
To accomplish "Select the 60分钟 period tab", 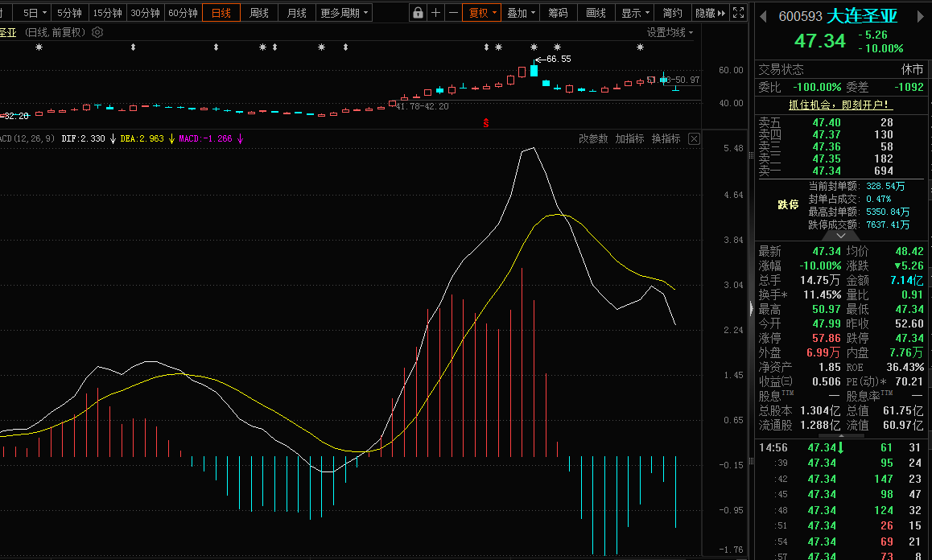I will coord(183,13).
